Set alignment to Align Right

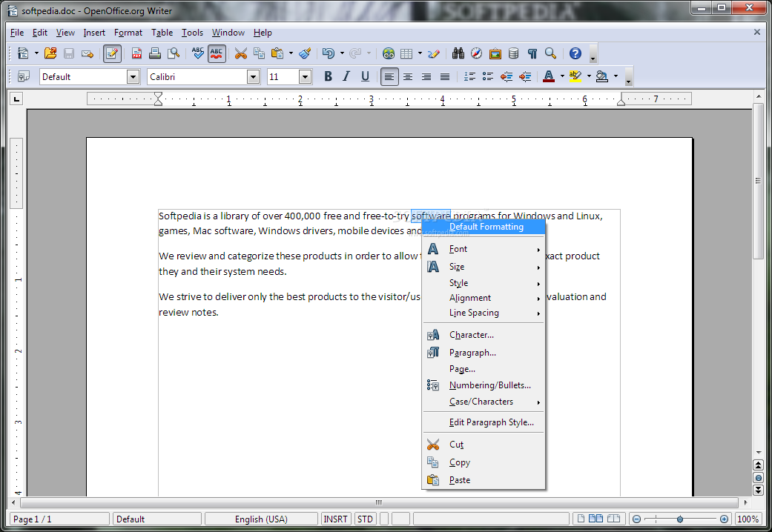click(x=426, y=76)
